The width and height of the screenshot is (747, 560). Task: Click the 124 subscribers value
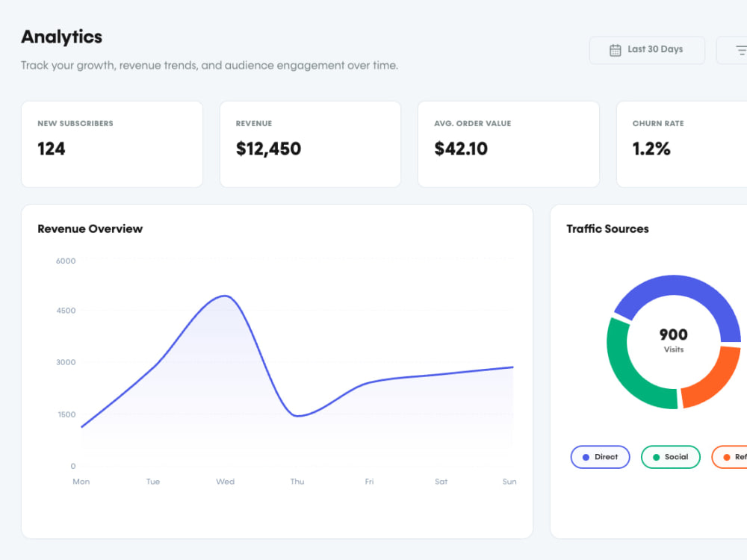52,149
